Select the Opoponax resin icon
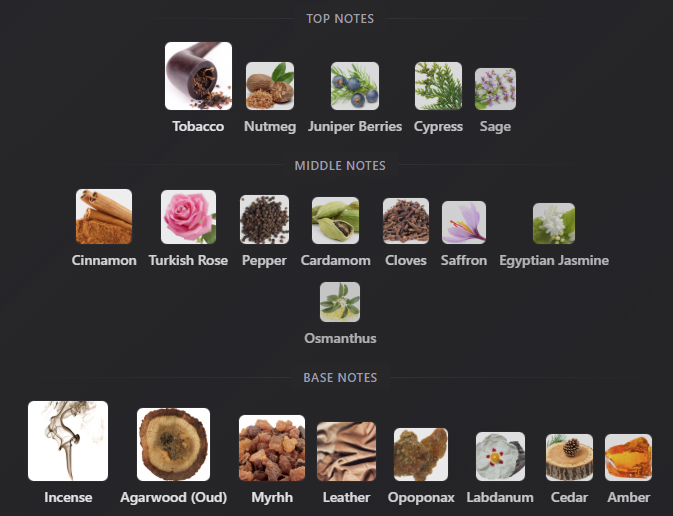 [421, 454]
